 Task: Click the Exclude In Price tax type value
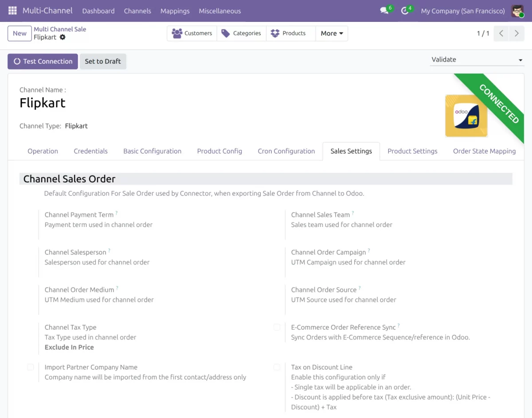[x=69, y=347]
